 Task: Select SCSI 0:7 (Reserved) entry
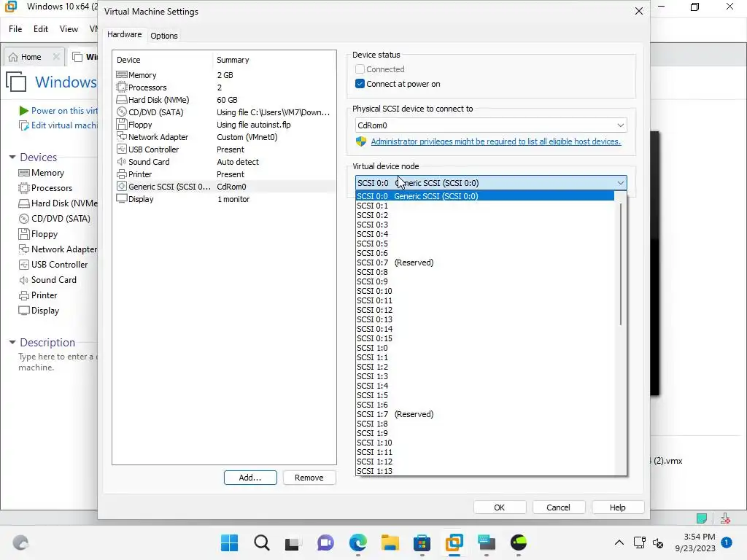[x=485, y=262]
